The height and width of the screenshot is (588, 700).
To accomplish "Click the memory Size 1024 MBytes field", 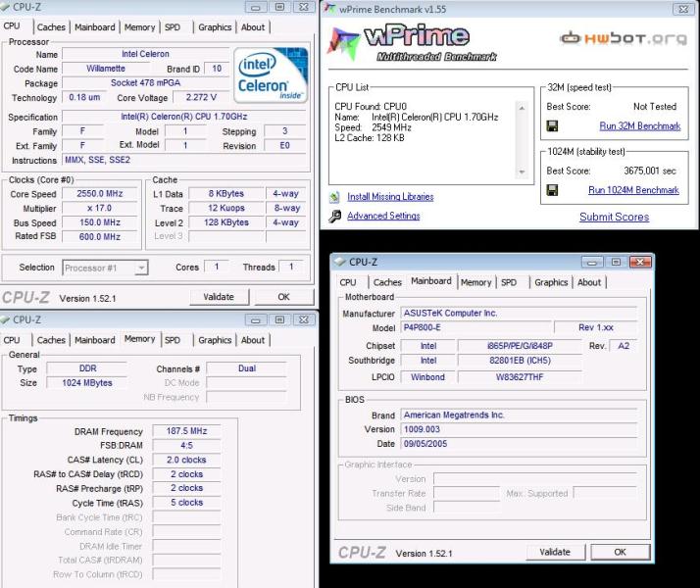I will coord(87,383).
